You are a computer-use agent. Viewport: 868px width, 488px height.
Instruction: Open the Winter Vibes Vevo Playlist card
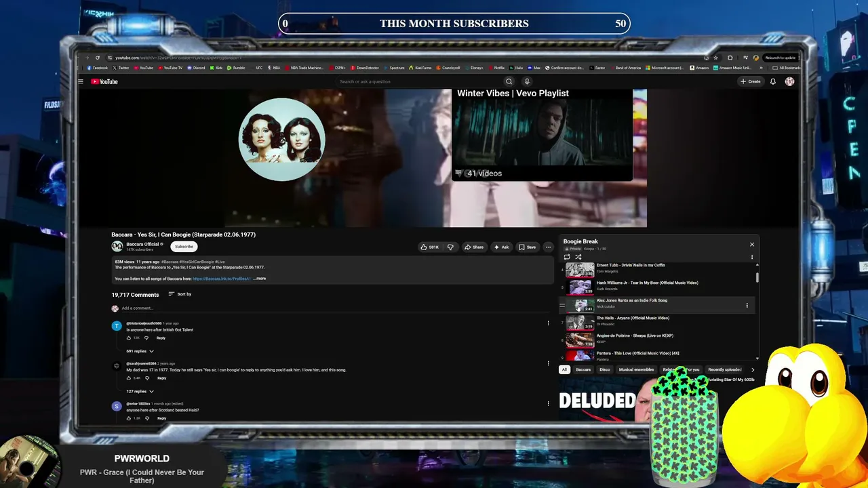(x=542, y=135)
